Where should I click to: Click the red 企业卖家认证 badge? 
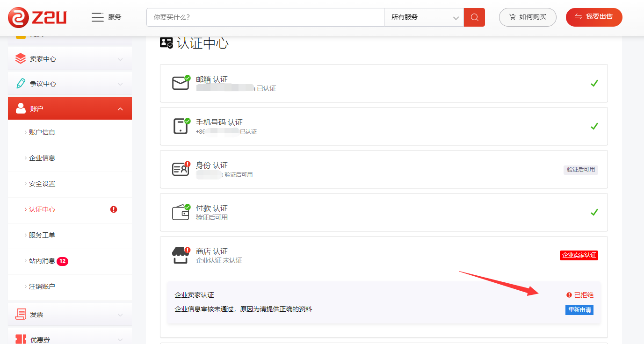click(579, 255)
